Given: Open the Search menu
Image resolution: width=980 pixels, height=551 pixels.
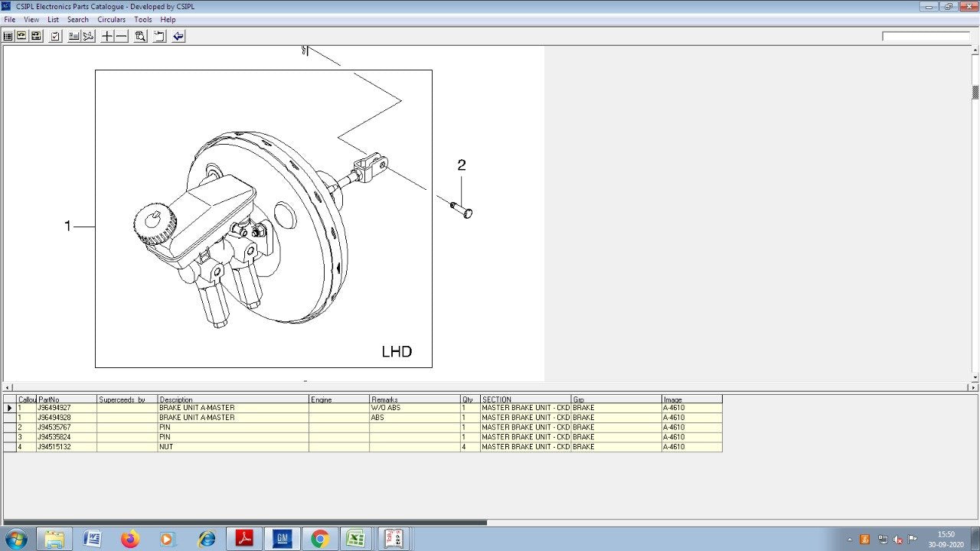Looking at the screenshot, I should click(x=78, y=19).
